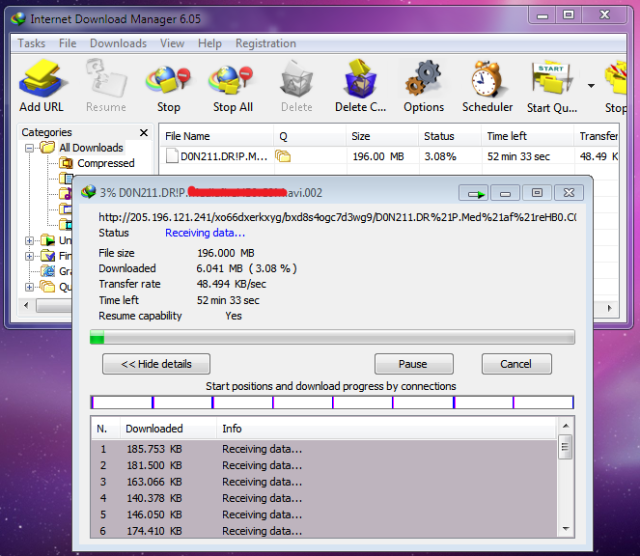Click the connections progress segment bar

(x=332, y=402)
